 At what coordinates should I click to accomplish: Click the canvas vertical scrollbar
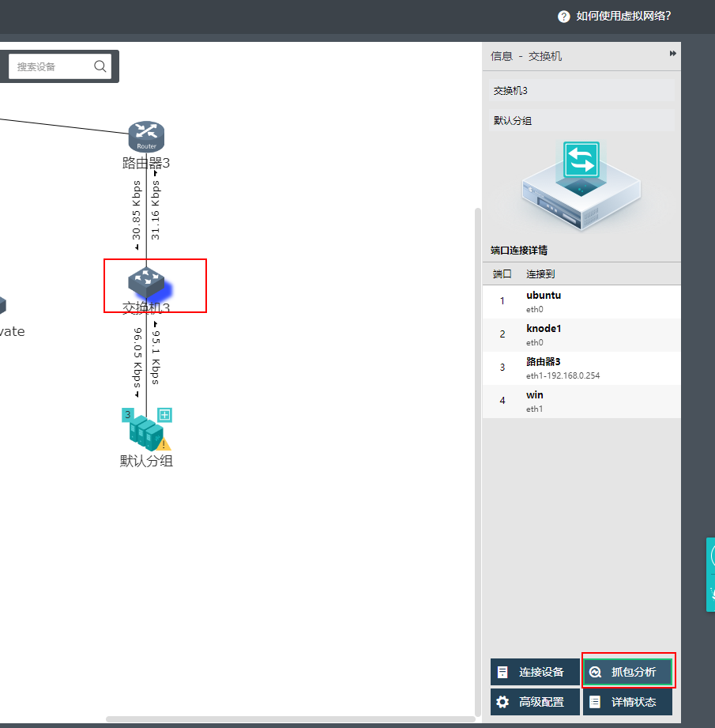pyautogui.click(x=476, y=458)
